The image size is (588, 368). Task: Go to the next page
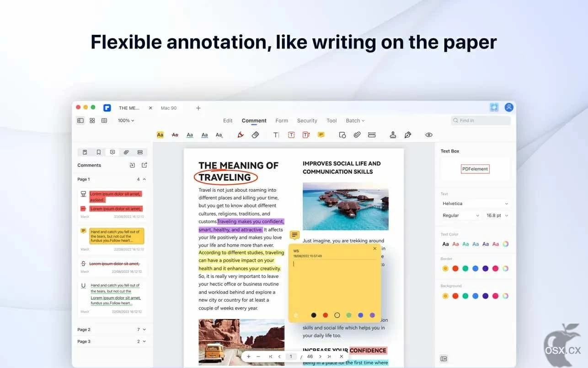pyautogui.click(x=320, y=357)
